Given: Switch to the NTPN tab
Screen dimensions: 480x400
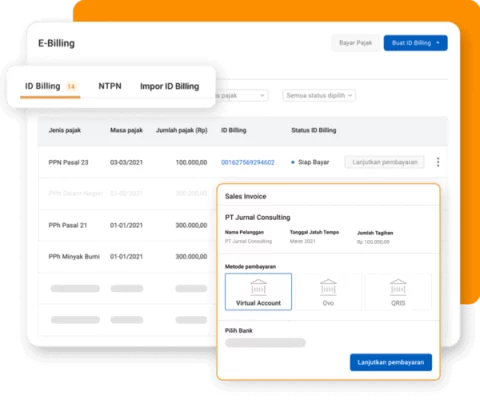Looking at the screenshot, I should click(110, 86).
